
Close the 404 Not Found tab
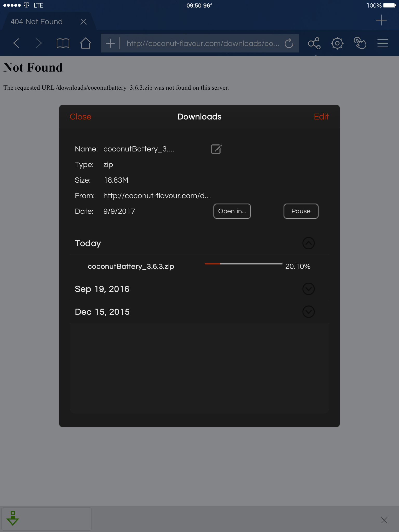coord(83,22)
